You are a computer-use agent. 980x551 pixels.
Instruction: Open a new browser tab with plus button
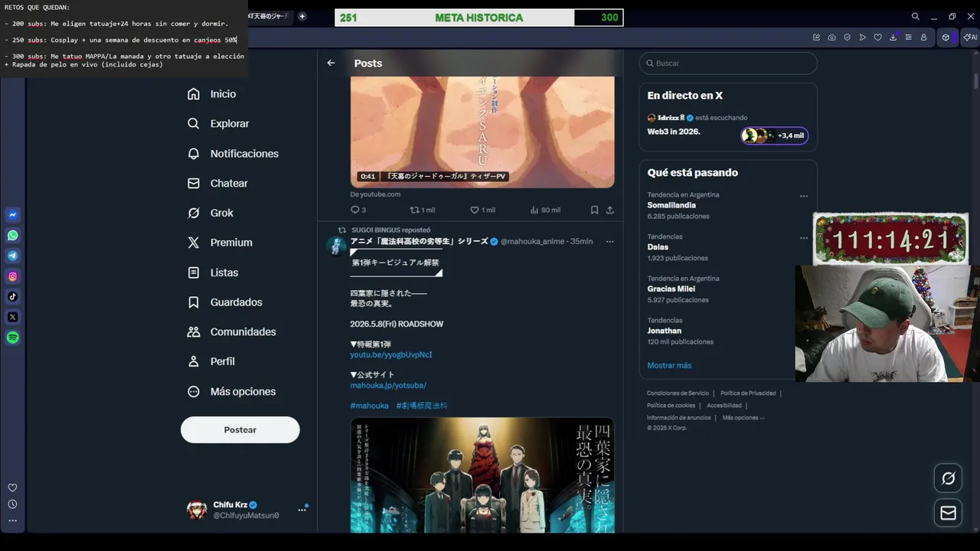coord(302,16)
